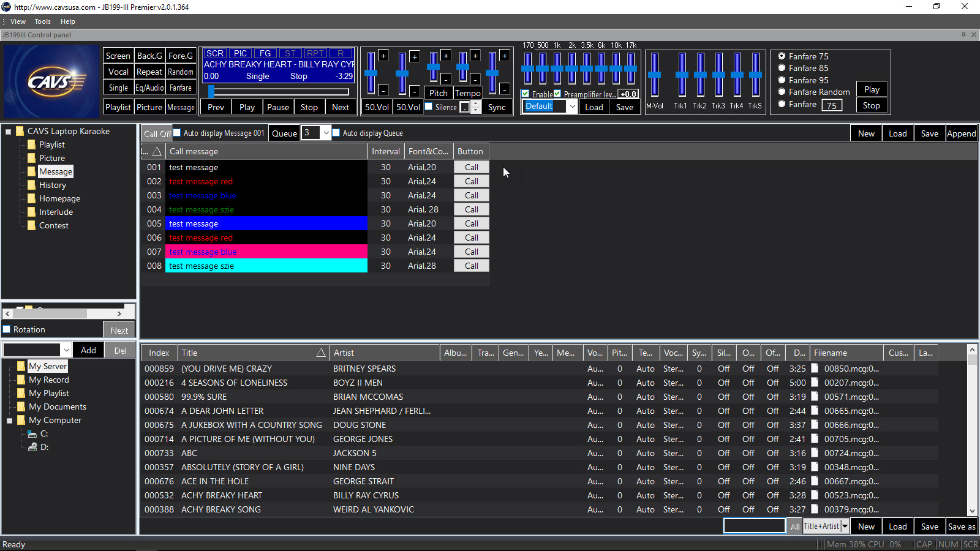Open the My Playlist folder icon

point(21,393)
